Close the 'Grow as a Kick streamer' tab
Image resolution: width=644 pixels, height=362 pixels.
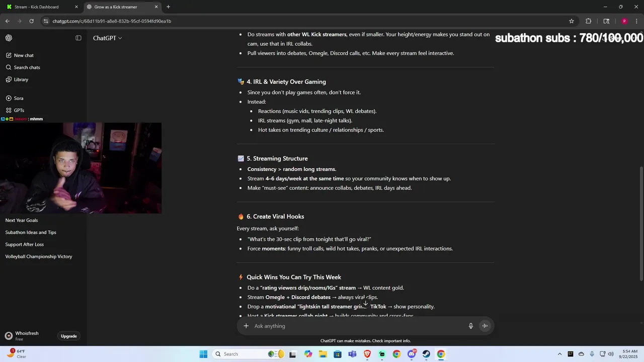156,7
